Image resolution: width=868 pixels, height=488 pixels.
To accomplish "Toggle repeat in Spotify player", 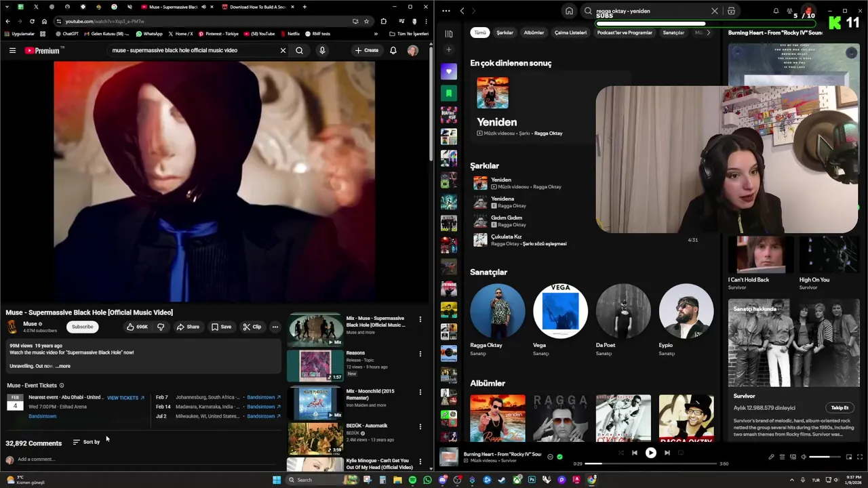I will 681,453.
